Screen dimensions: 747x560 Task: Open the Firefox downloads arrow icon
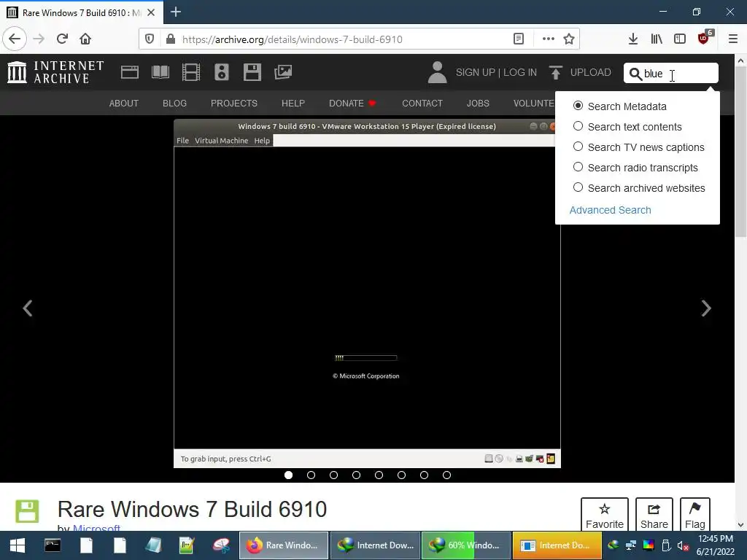point(632,39)
